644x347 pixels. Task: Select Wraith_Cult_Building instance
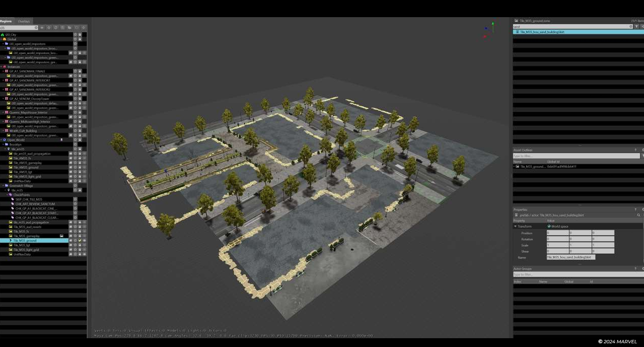coord(23,131)
